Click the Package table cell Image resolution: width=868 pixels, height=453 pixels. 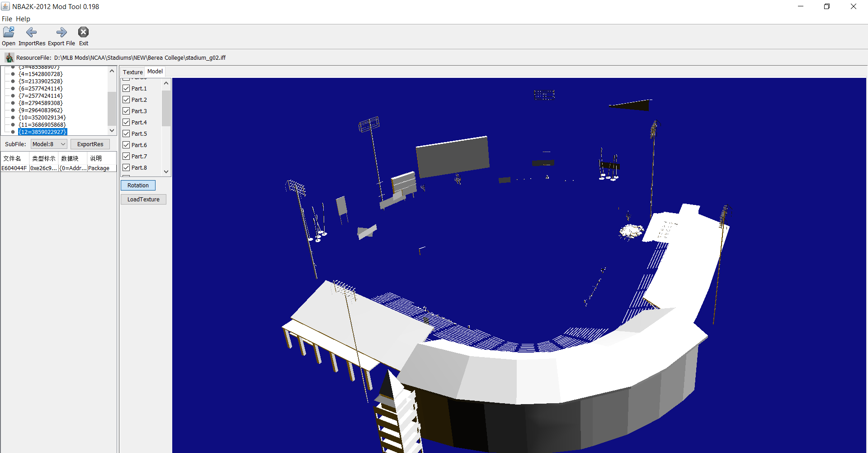tap(102, 168)
